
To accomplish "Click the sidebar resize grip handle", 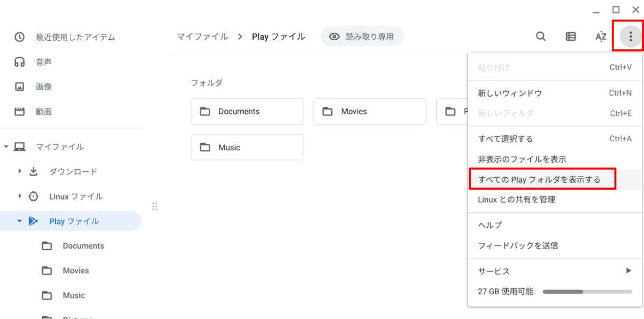I will tap(155, 206).
